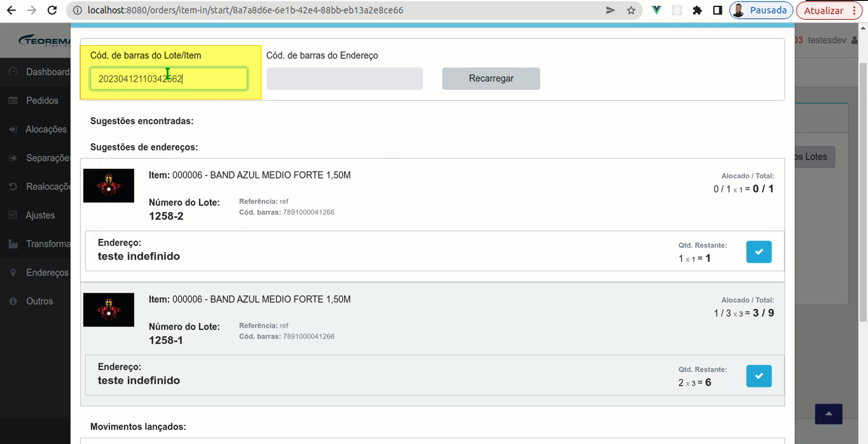Click the partially hidden Lotes button behind modal
868x444 pixels.
(815, 157)
